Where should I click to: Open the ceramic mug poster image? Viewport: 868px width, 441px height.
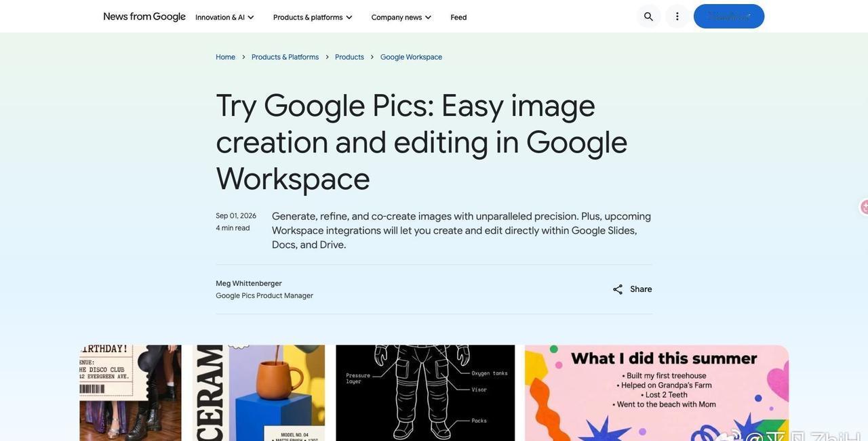click(258, 393)
